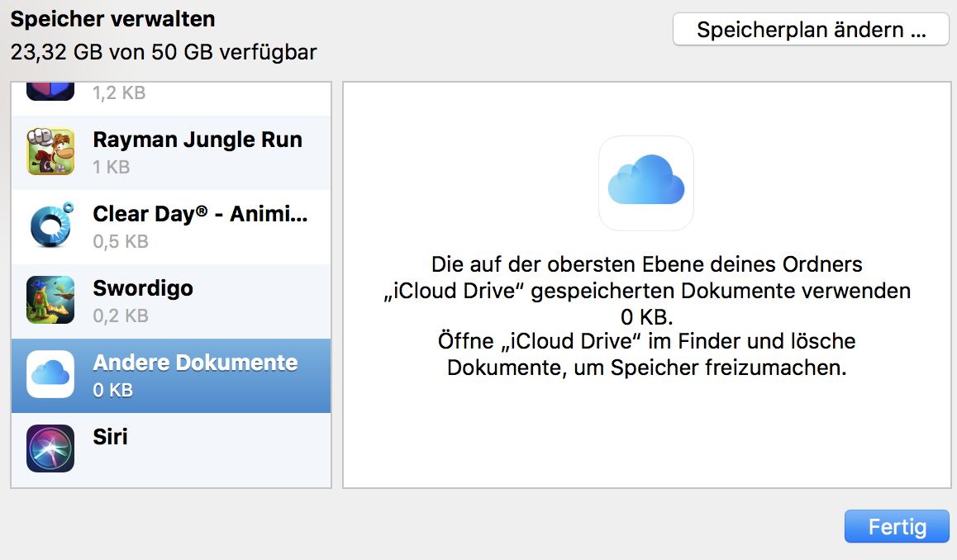The width and height of the screenshot is (957, 560).
Task: Select the Swordigo list entry title
Action: (x=143, y=288)
